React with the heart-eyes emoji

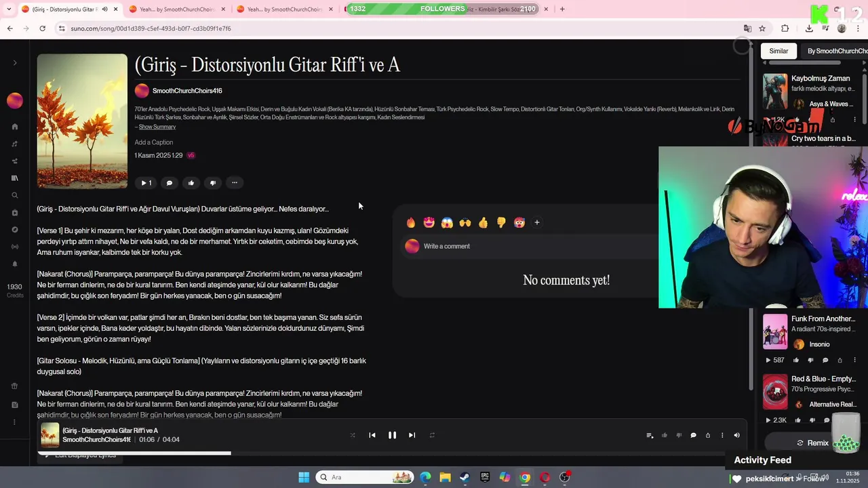pos(429,222)
